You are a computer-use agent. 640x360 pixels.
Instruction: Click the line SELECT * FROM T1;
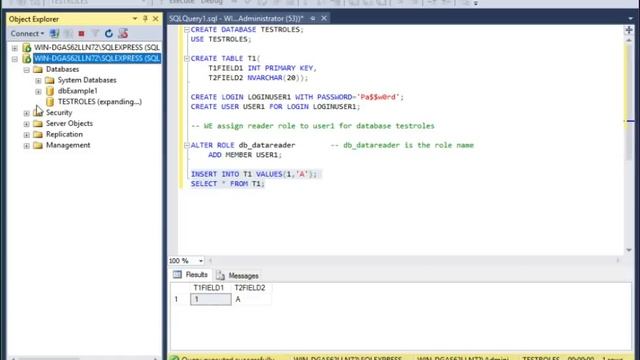(x=227, y=184)
